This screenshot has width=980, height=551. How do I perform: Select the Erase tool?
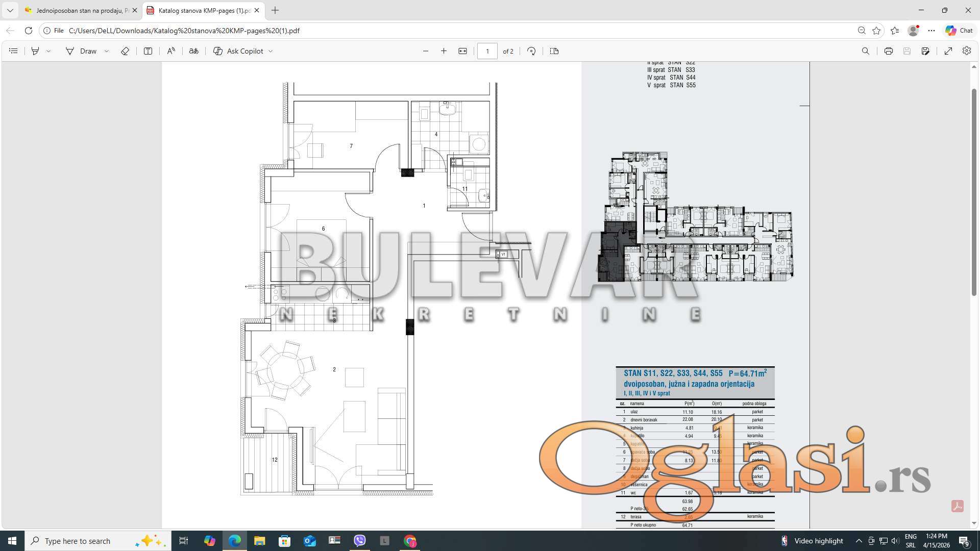(125, 51)
